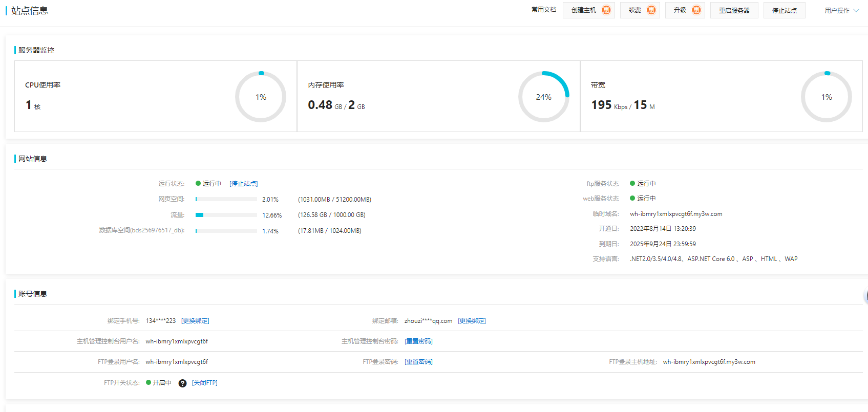
Task: Change bound phone number via 更换绑定
Action: pos(195,321)
